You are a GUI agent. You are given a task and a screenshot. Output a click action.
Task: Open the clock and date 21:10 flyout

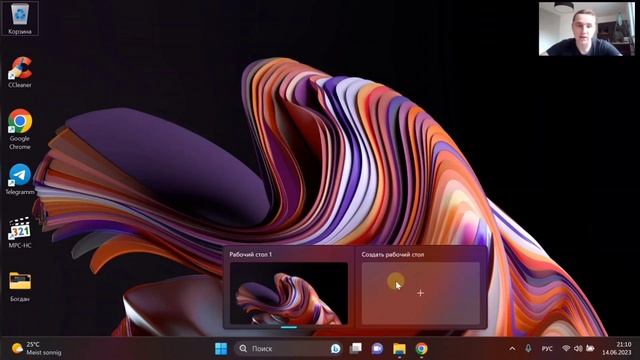617,349
